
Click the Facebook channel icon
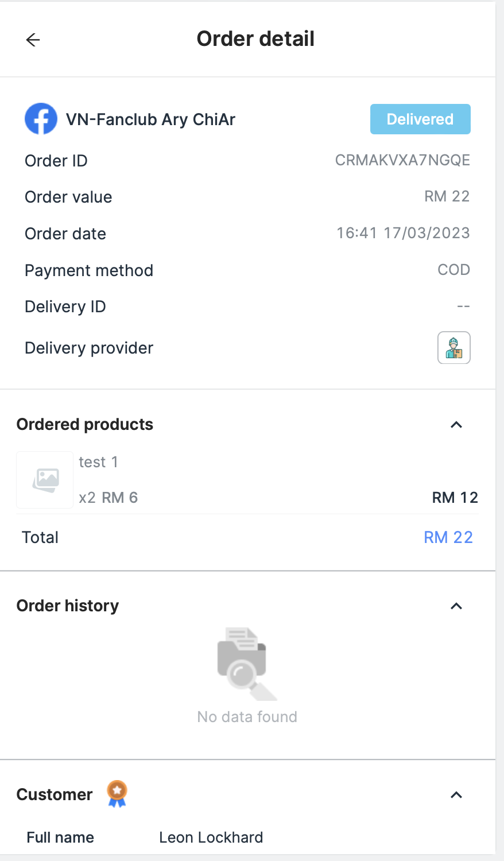point(41,119)
